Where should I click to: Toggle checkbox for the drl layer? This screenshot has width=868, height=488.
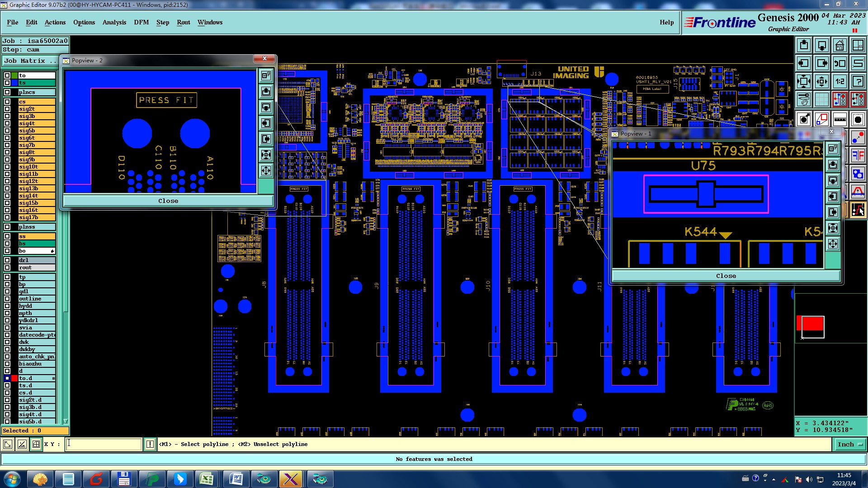pyautogui.click(x=7, y=260)
